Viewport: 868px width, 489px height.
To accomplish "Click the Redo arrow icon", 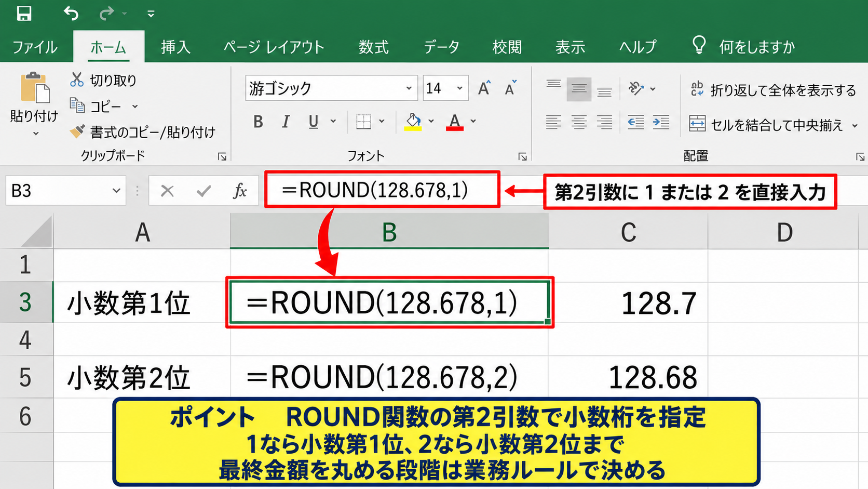I will click(106, 13).
